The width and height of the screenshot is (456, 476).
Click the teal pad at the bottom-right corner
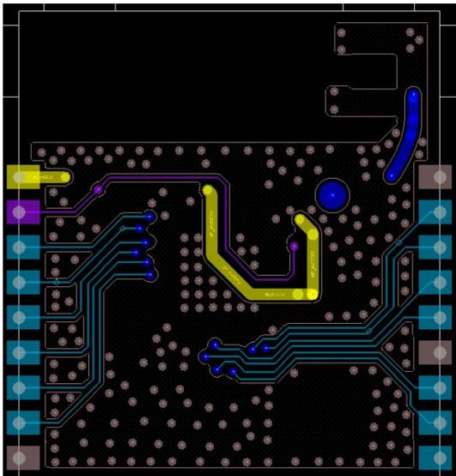tap(435, 457)
